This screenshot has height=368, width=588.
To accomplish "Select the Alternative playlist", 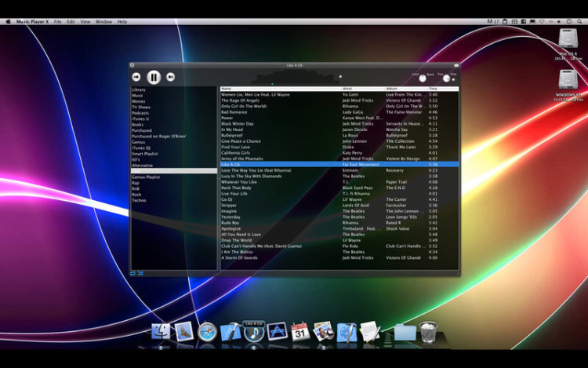I will (143, 166).
